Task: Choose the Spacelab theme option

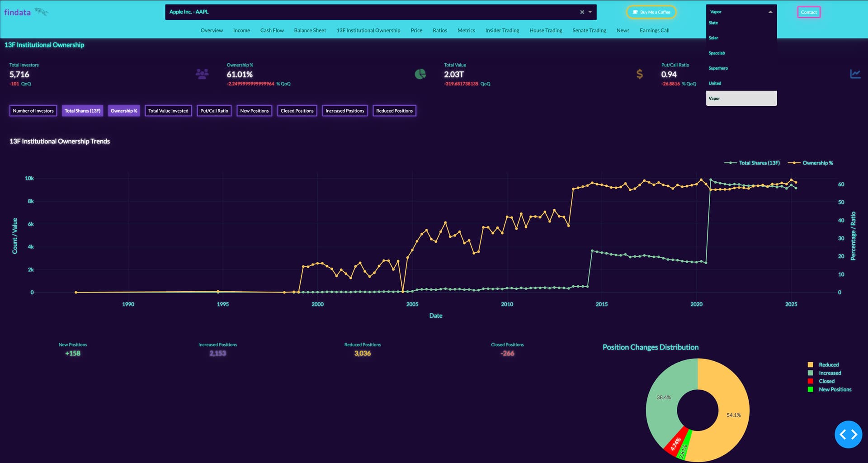Action: click(741, 53)
